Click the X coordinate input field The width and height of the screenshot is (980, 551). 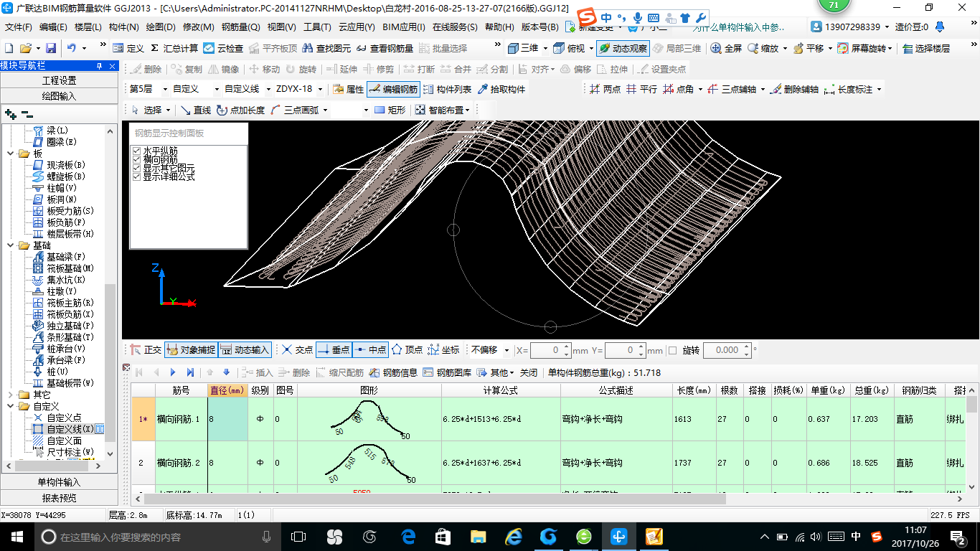(550, 350)
